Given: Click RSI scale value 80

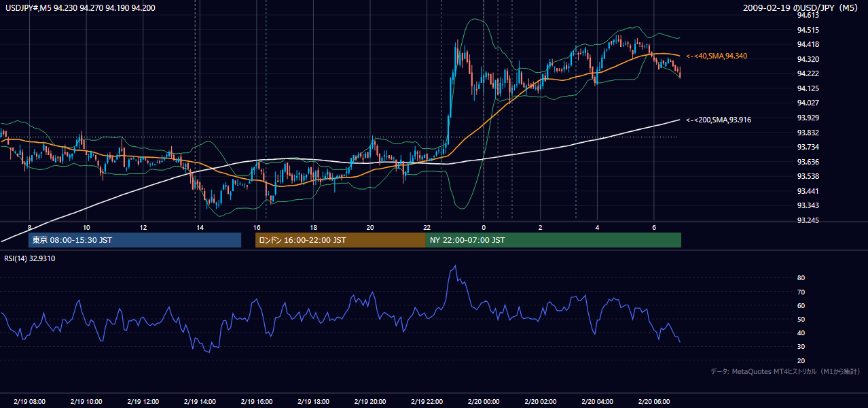Looking at the screenshot, I should coord(801,278).
